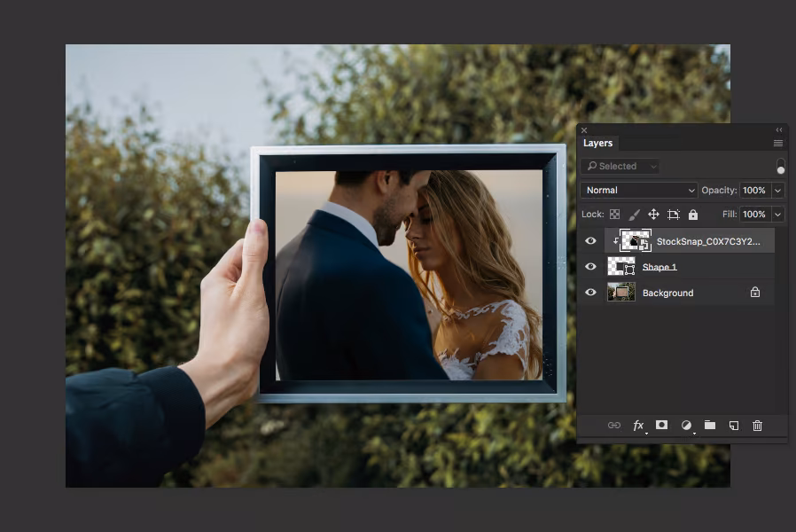Hide the StockSnap layer
Viewport: 796px width, 532px height.
coord(590,241)
